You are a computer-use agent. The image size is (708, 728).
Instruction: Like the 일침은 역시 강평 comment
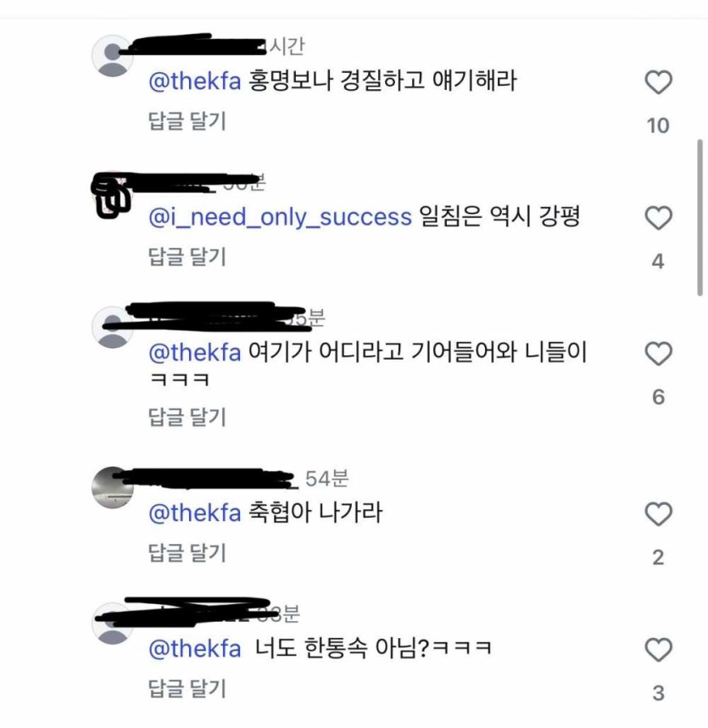pyautogui.click(x=659, y=218)
